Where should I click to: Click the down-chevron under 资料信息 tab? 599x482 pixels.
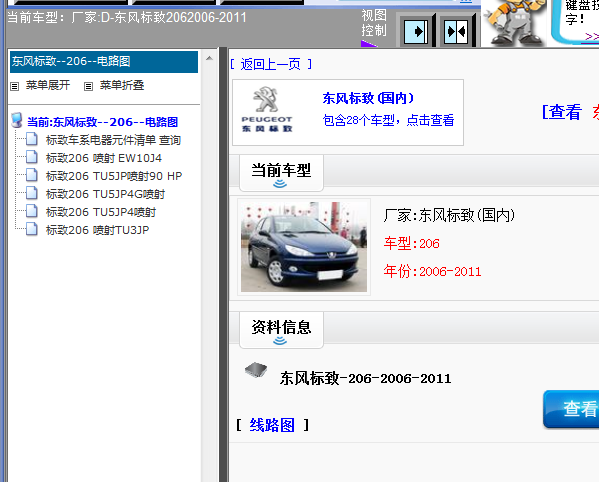click(280, 341)
